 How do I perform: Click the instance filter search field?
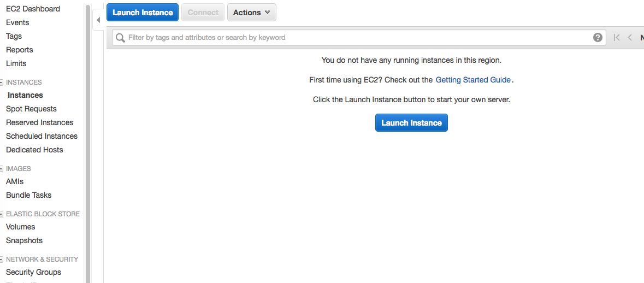click(358, 37)
